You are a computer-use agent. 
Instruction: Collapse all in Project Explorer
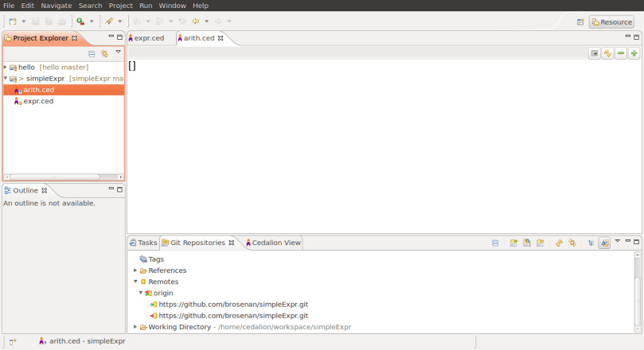click(x=92, y=54)
